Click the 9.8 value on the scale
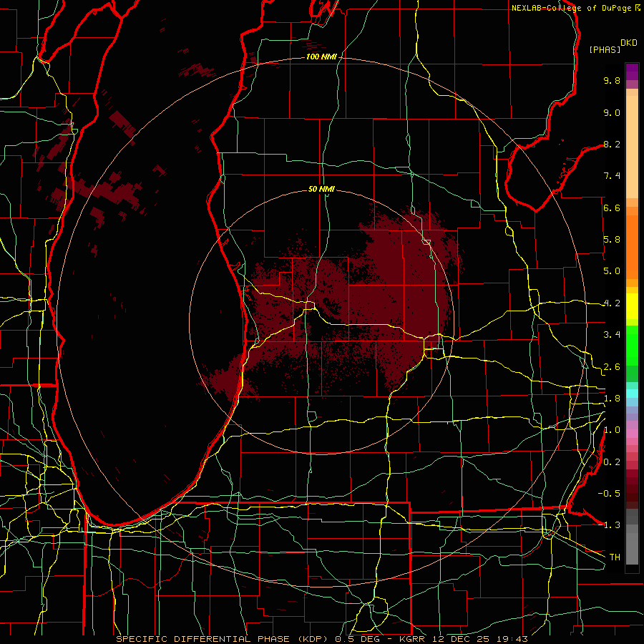Viewport: 644px width, 644px height. click(x=612, y=80)
